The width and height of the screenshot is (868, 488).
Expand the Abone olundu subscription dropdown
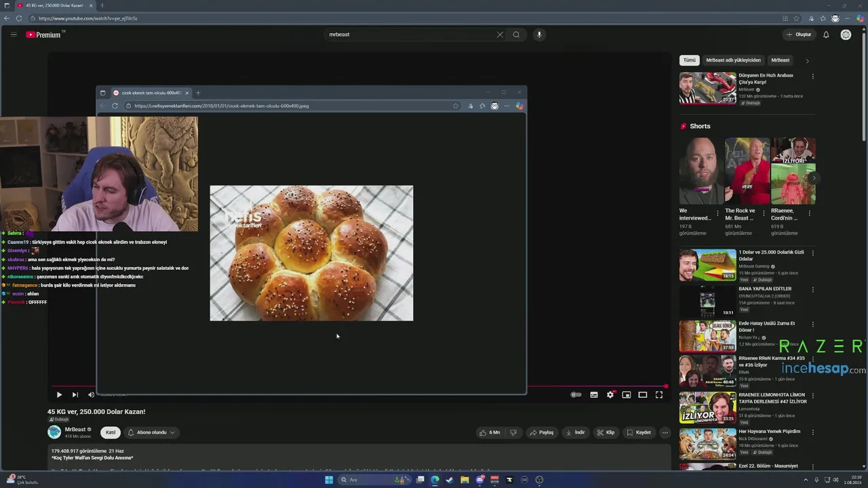[x=152, y=432]
